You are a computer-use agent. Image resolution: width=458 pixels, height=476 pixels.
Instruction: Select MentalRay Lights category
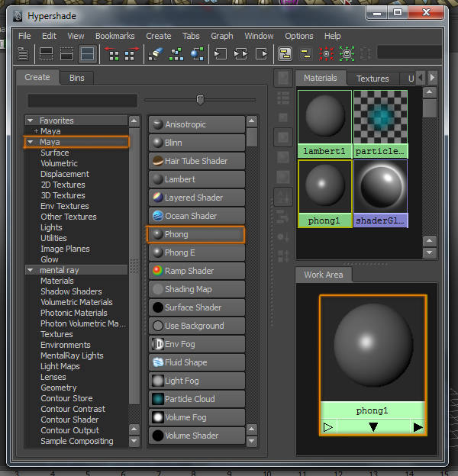pyautogui.click(x=72, y=355)
